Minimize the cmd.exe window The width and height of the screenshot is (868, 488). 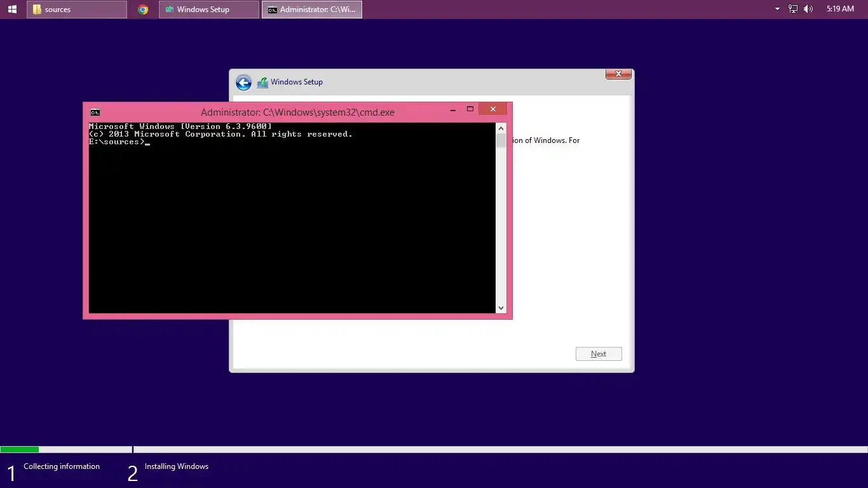click(x=453, y=109)
